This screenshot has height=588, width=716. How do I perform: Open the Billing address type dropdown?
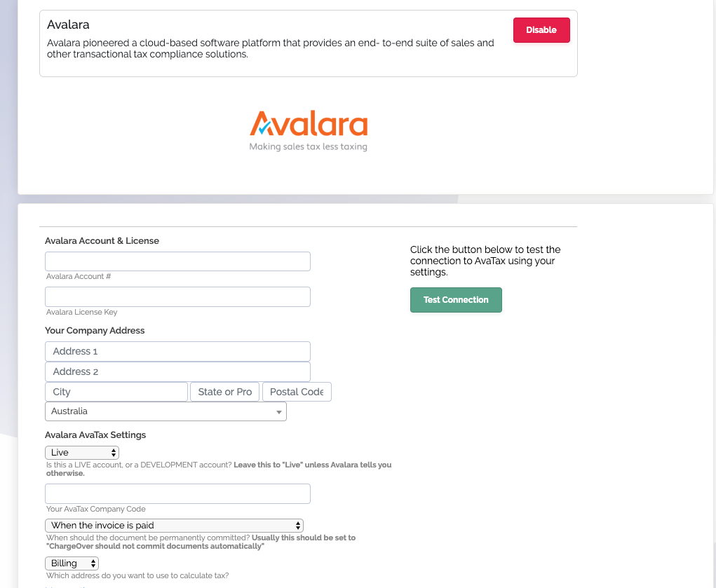pos(72,563)
